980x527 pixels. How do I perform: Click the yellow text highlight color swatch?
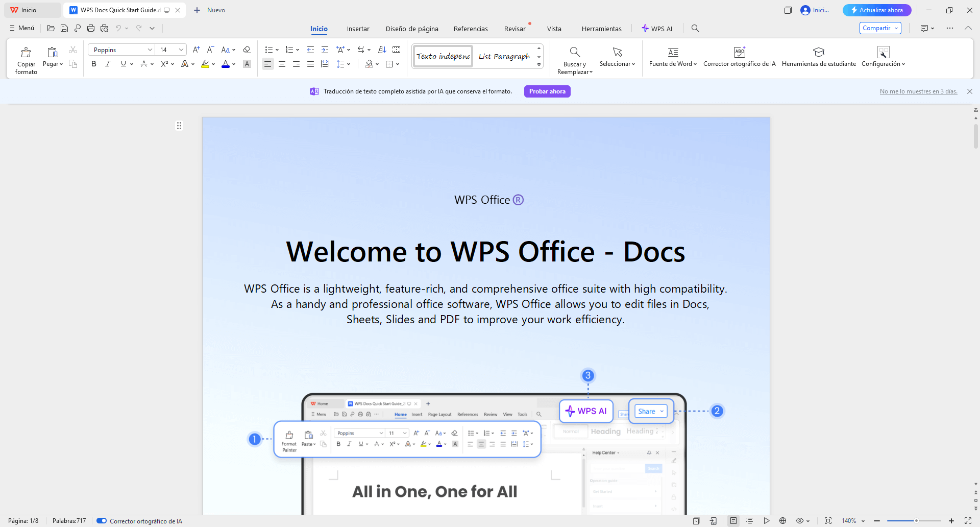tap(205, 64)
